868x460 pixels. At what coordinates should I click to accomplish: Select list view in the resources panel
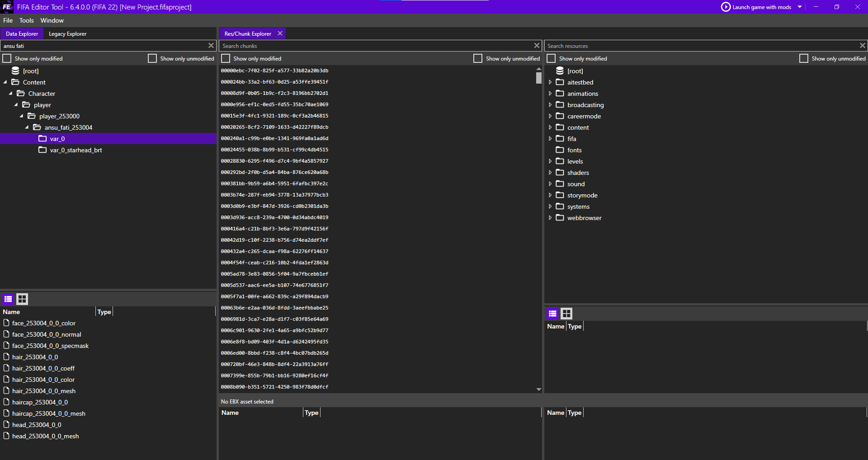click(x=552, y=313)
